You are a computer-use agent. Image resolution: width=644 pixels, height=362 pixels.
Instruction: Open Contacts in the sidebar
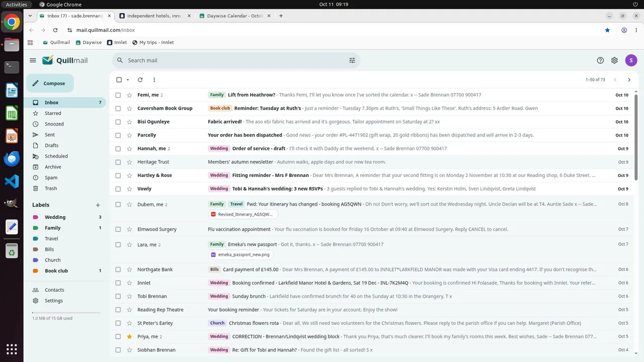tap(65, 290)
